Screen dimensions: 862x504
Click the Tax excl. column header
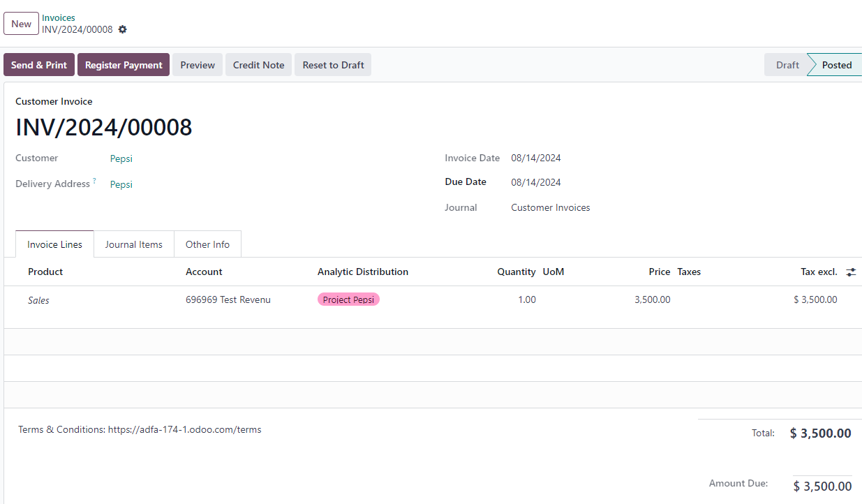[x=819, y=272]
